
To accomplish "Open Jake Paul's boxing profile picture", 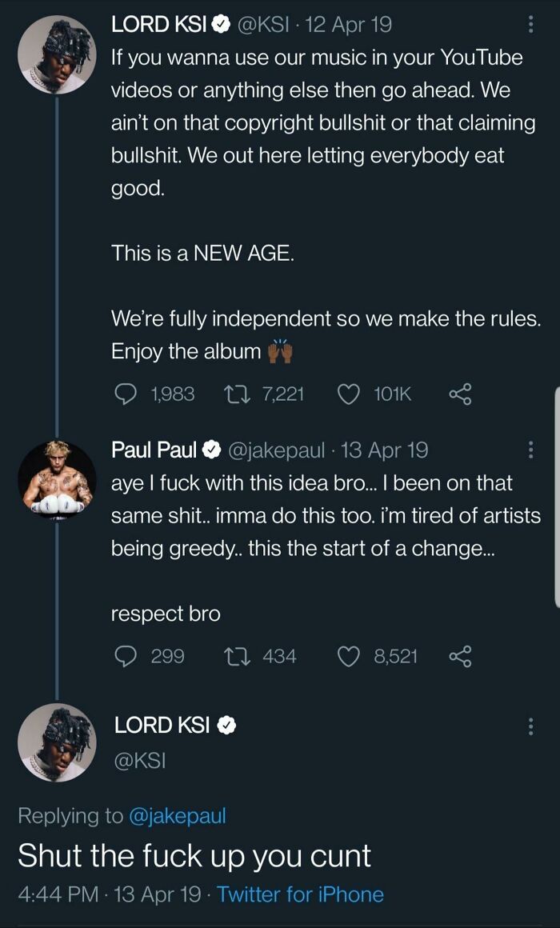I will tap(57, 479).
